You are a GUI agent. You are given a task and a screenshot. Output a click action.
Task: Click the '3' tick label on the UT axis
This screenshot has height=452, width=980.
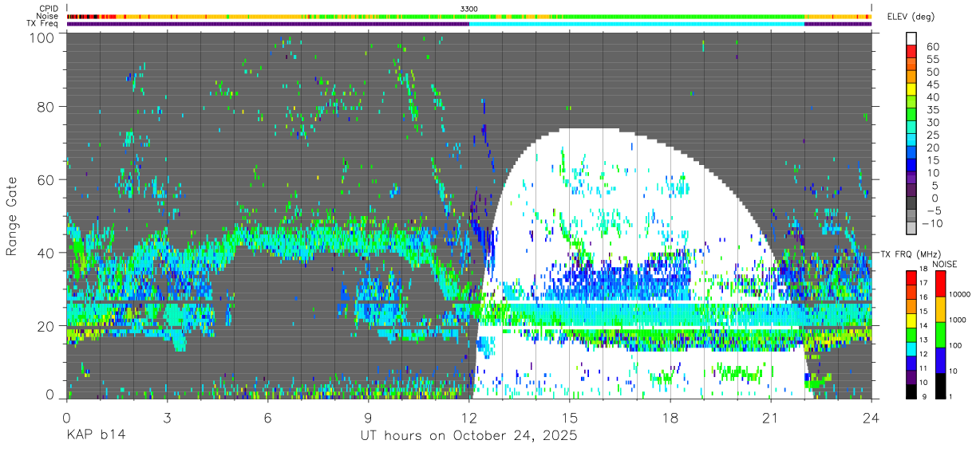click(167, 418)
